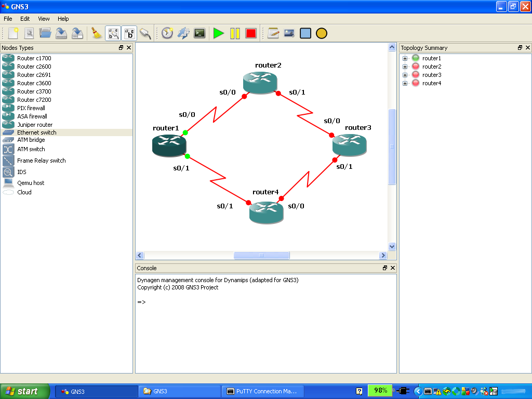Viewport: 532px width, 399px height.
Task: Expand router1 in Topology Summary
Action: pos(405,58)
